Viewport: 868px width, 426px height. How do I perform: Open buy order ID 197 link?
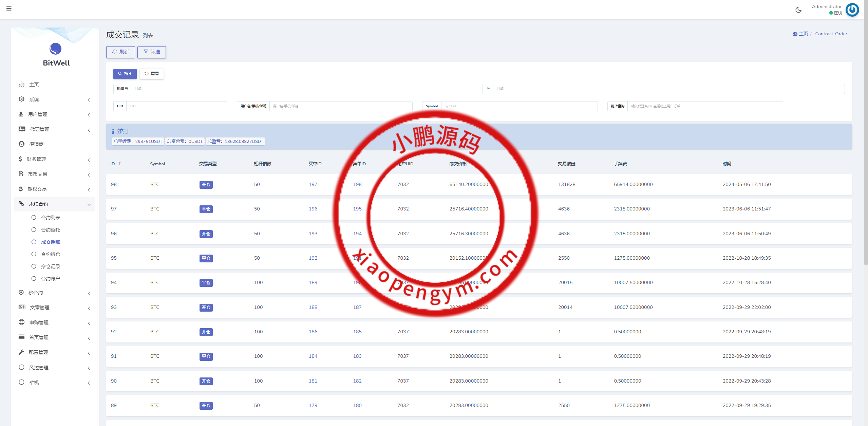pos(313,184)
